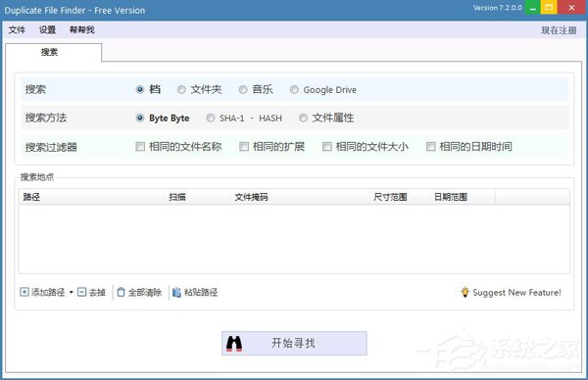The image size is (588, 380).
Task: Click the paste path clipboard icon
Action: click(176, 292)
